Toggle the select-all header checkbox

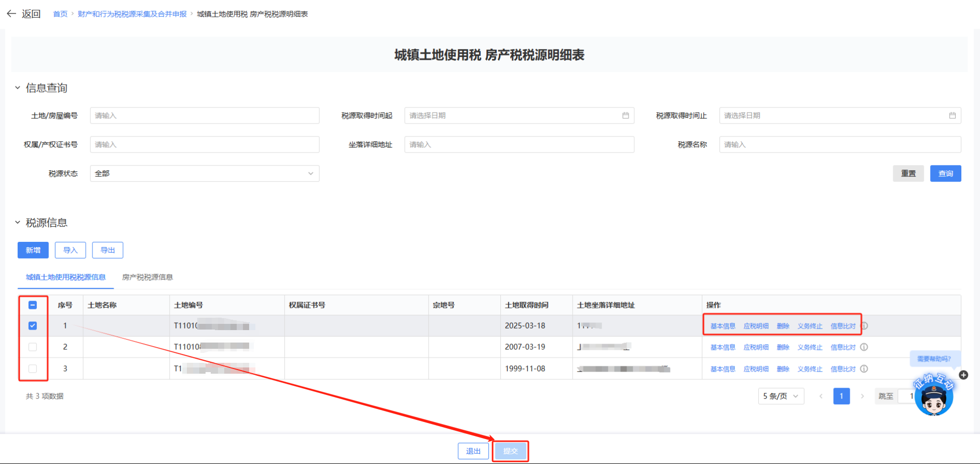click(33, 305)
